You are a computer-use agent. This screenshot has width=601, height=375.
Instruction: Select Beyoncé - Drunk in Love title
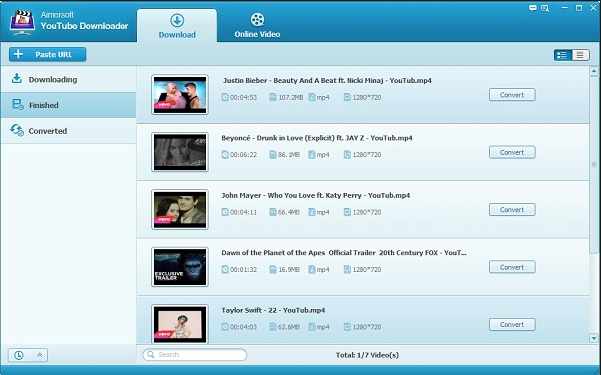(x=317, y=138)
